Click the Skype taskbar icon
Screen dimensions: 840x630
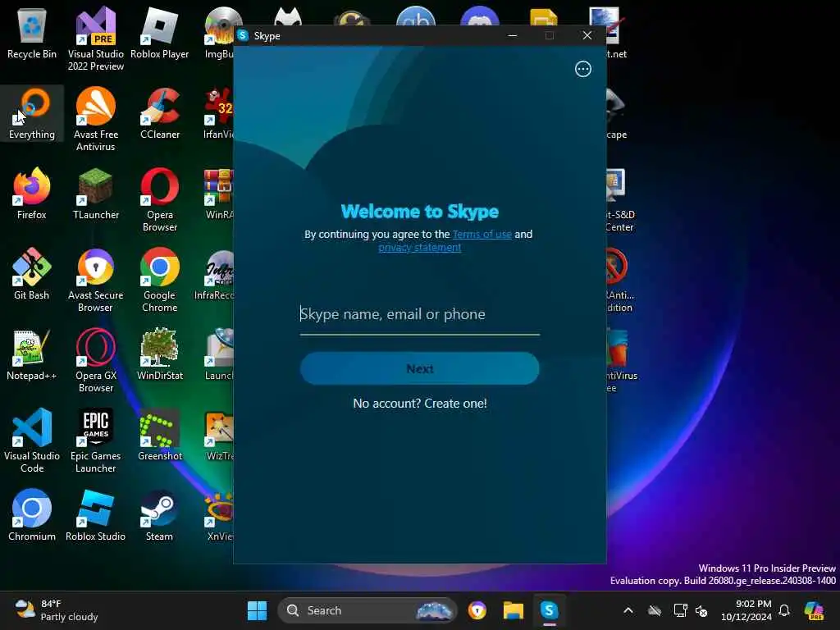pyautogui.click(x=549, y=610)
